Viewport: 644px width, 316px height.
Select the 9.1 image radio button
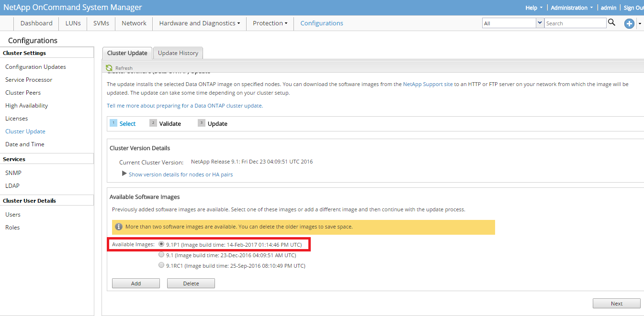point(161,254)
